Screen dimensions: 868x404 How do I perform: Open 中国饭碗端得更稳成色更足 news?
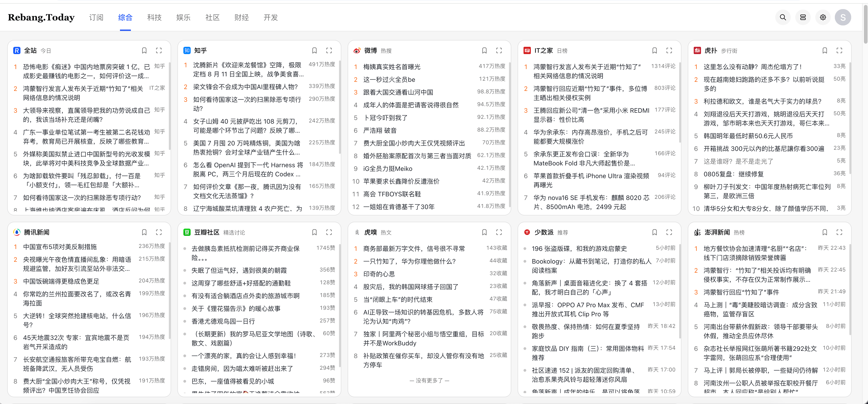point(61,281)
